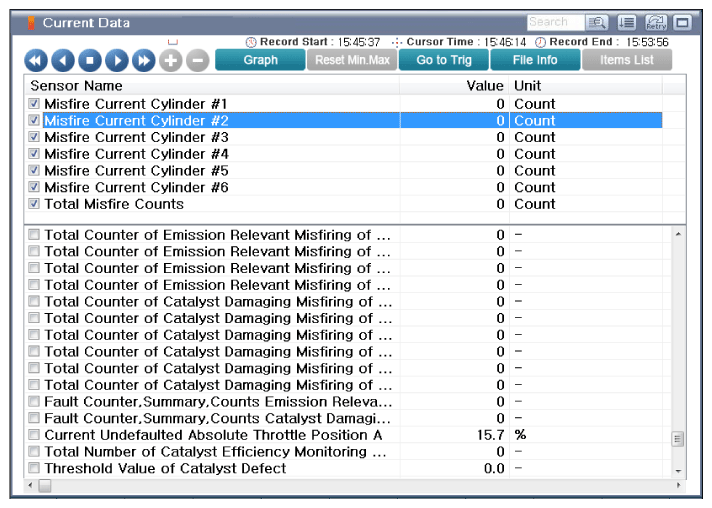Check Threshold Value of Catalyst Defect
Screen dimensions: 712x508
35,469
